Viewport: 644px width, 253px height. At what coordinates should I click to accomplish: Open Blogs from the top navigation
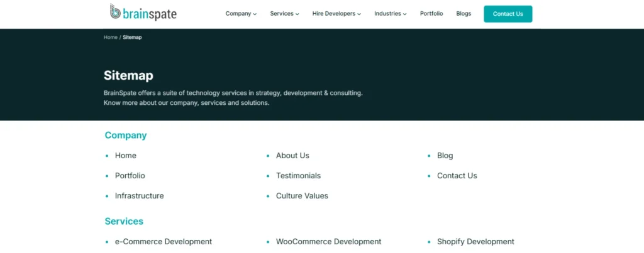(464, 14)
